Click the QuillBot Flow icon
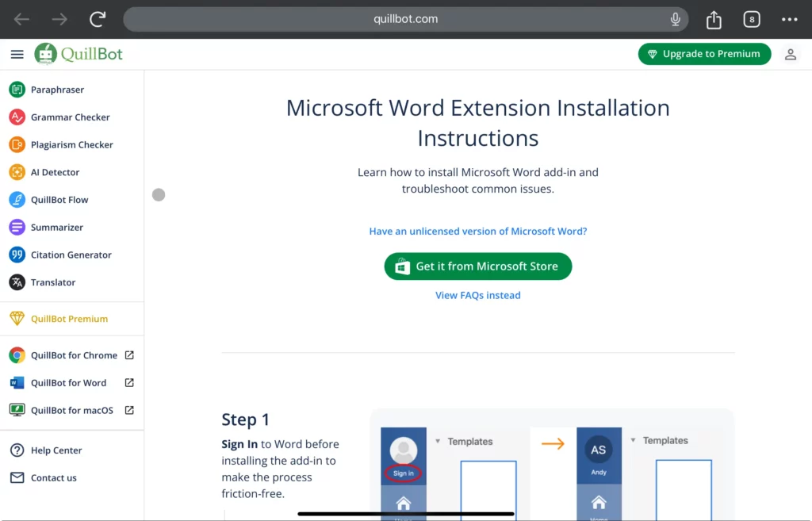This screenshot has width=812, height=521. 17,199
